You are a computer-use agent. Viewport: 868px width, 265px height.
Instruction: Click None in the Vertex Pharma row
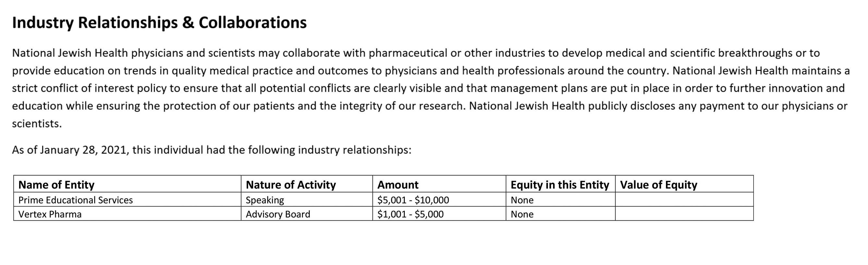(x=522, y=214)
